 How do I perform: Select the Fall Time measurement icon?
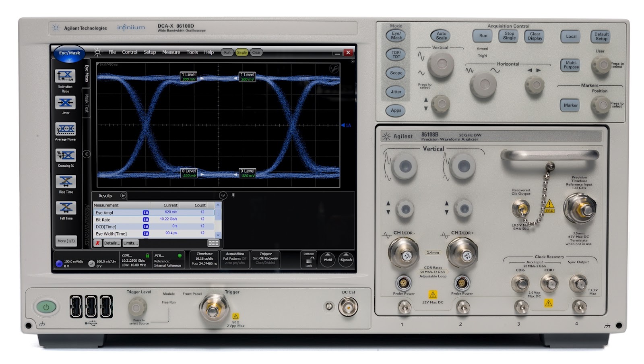pos(66,208)
